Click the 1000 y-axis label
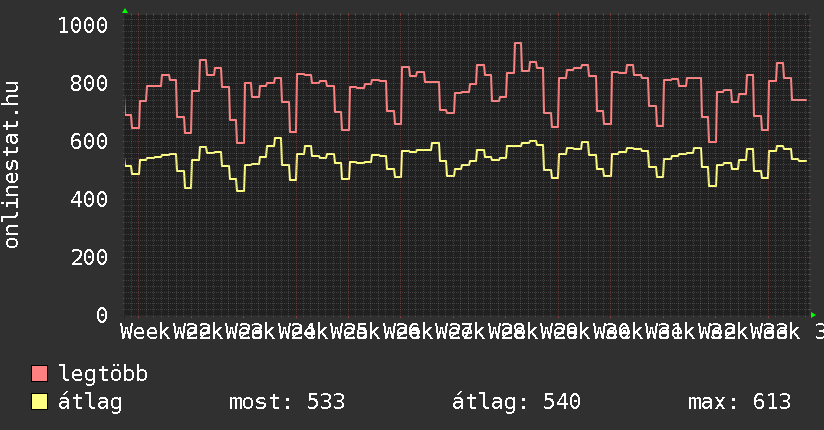824x430 pixels. point(83,25)
